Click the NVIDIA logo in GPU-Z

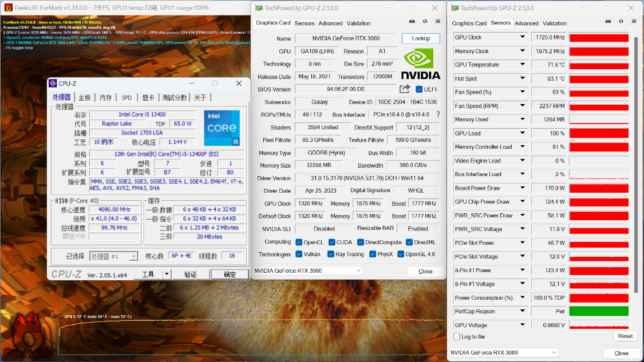(420, 64)
